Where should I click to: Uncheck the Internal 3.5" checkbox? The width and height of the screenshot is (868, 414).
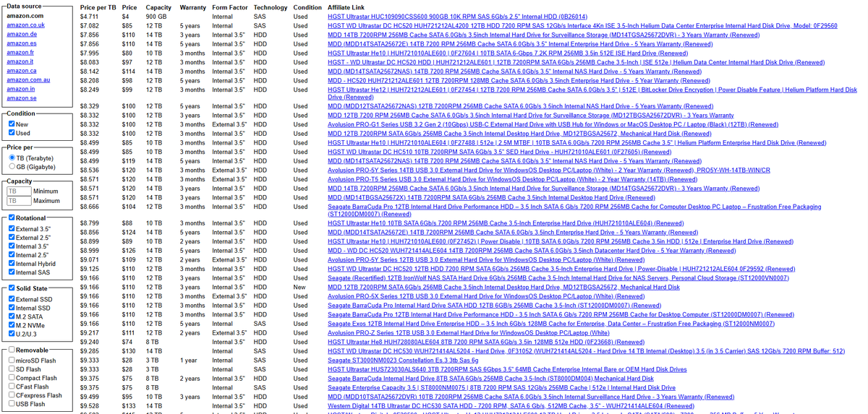[12, 246]
